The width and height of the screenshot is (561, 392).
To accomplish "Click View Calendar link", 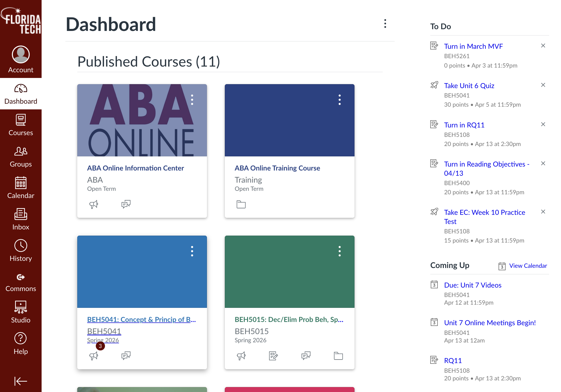I will 528,266.
